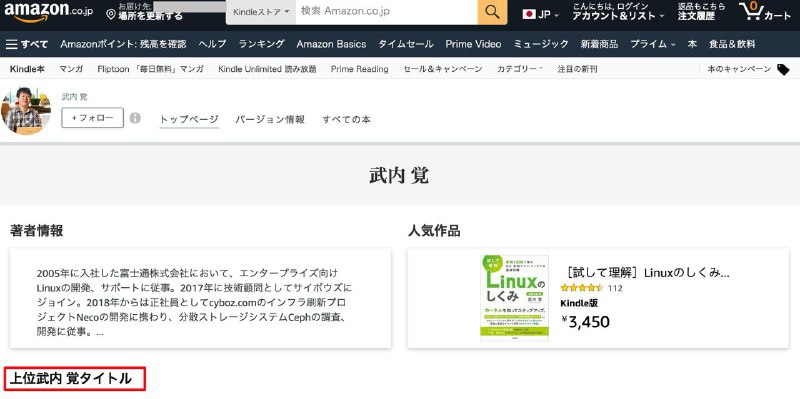Open Fliptoon 「毎日無料」マンガ
800x399 pixels.
(151, 69)
